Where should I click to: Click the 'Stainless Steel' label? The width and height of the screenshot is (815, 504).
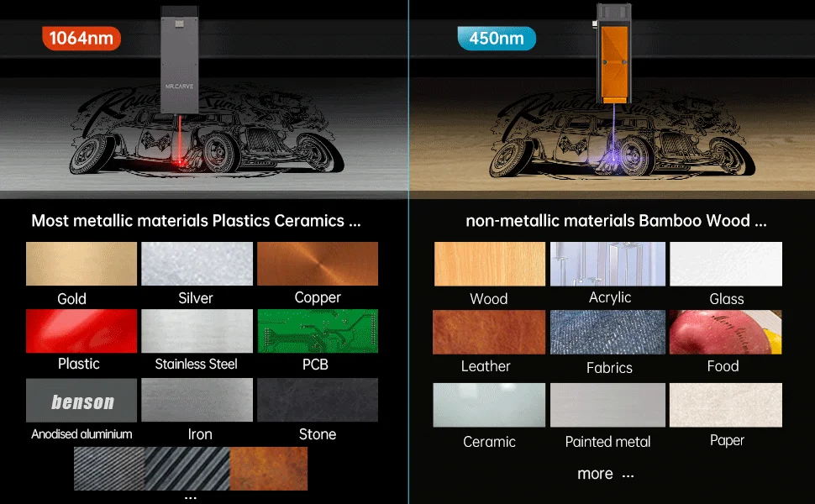(196, 365)
